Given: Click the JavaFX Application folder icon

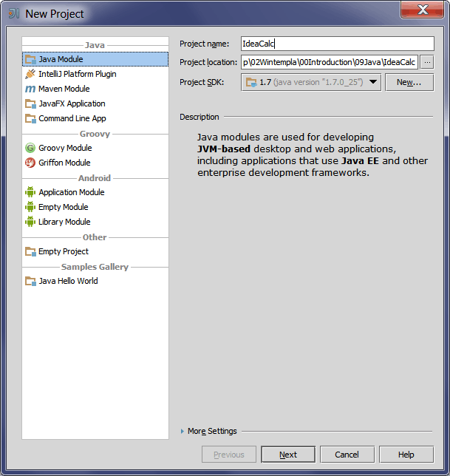Looking at the screenshot, I should [x=30, y=103].
